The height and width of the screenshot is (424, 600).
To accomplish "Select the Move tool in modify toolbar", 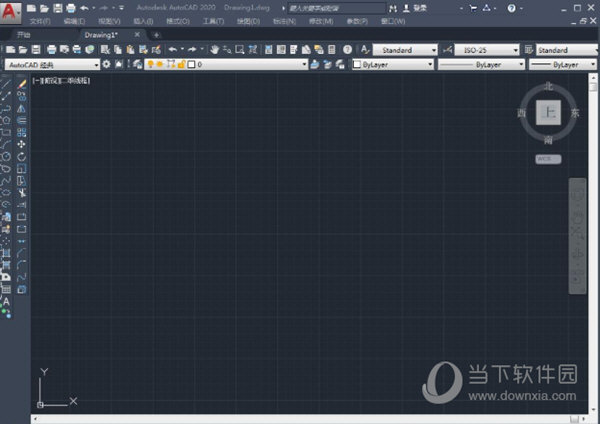I will pos(22,144).
